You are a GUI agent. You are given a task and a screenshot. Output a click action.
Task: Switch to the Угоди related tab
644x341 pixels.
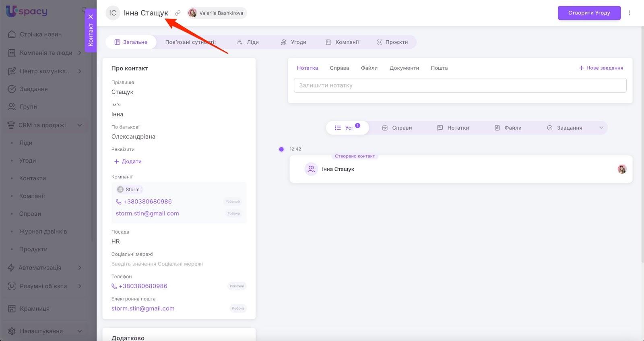point(293,42)
